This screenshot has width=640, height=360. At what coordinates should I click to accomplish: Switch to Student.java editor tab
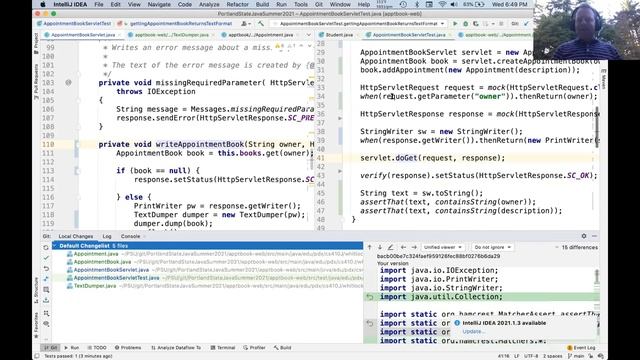(x=336, y=35)
